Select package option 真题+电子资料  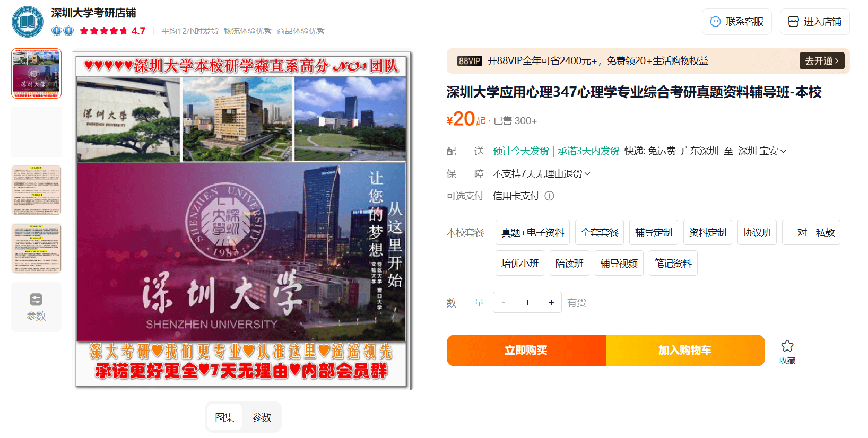click(x=533, y=232)
